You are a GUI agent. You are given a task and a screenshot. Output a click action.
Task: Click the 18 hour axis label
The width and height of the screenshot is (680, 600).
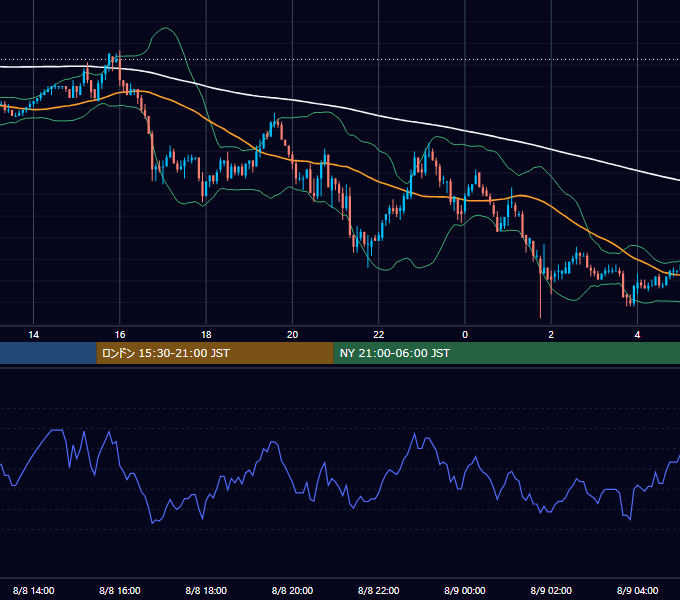pyautogui.click(x=206, y=335)
